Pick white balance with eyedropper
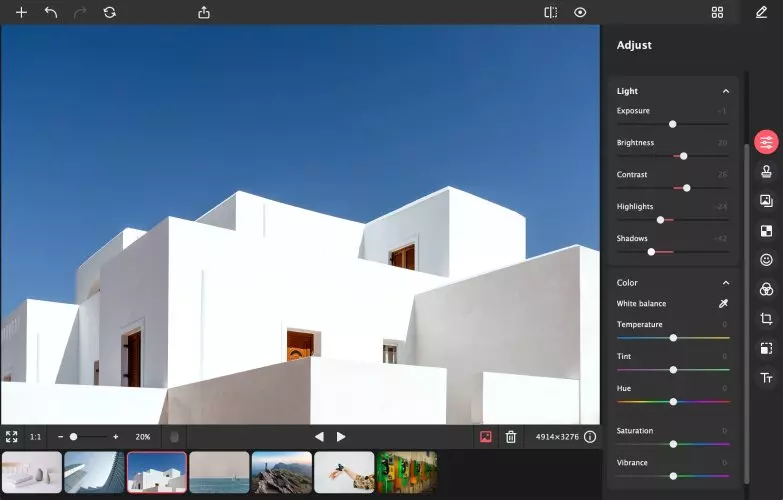This screenshot has height=500, width=783. point(723,303)
